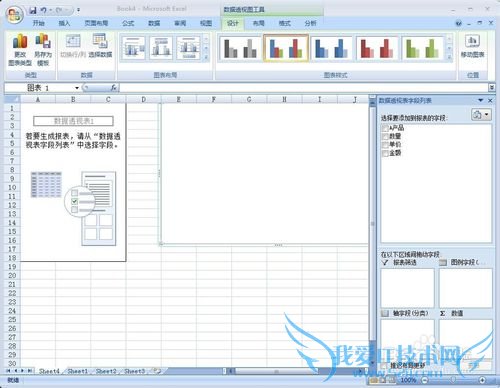500x388 pixels.
Task: Click the zoom out minus button
Action: 425,380
